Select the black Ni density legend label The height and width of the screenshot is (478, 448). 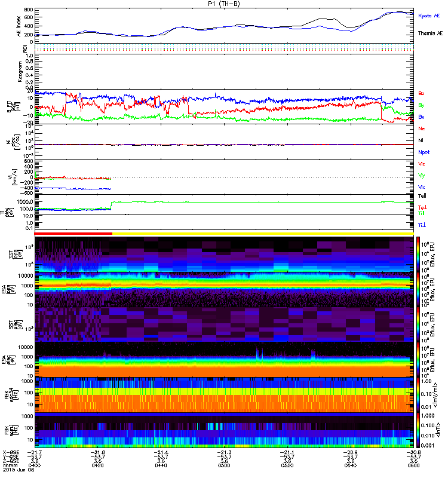(x=421, y=140)
